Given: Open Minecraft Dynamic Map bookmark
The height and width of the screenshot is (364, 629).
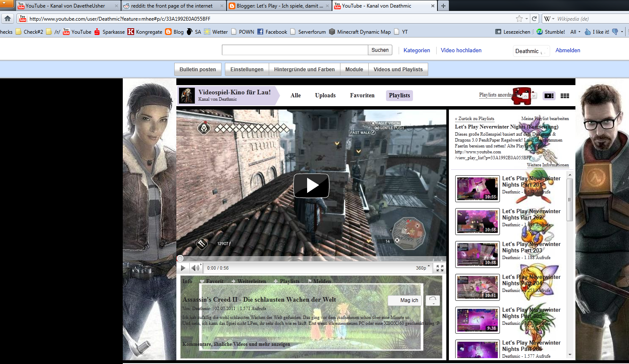Looking at the screenshot, I should [360, 32].
